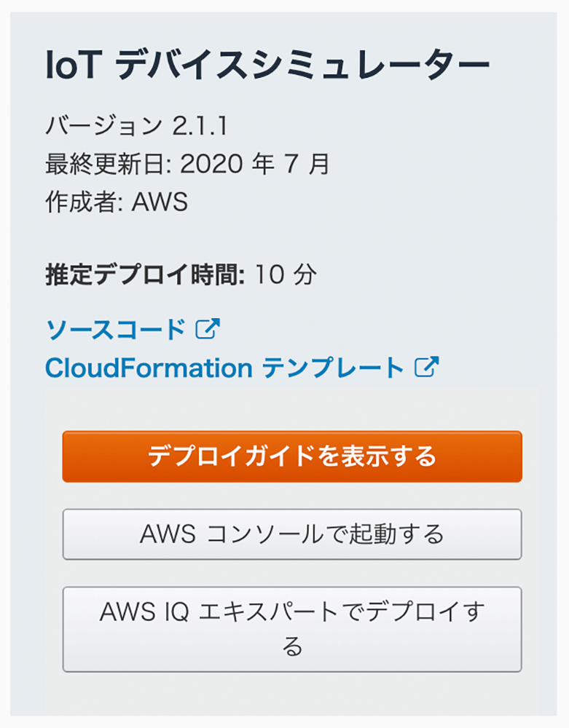Open the ソースコード link

pos(117,330)
